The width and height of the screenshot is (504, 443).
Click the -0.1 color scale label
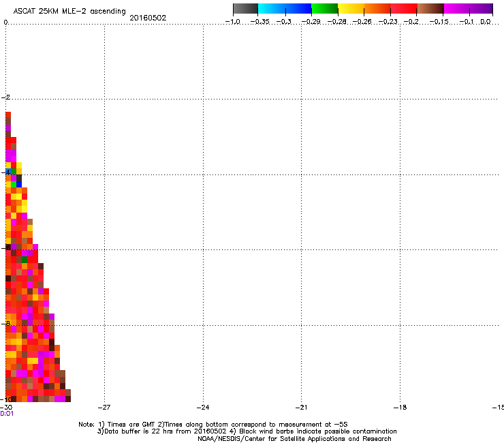click(x=467, y=22)
